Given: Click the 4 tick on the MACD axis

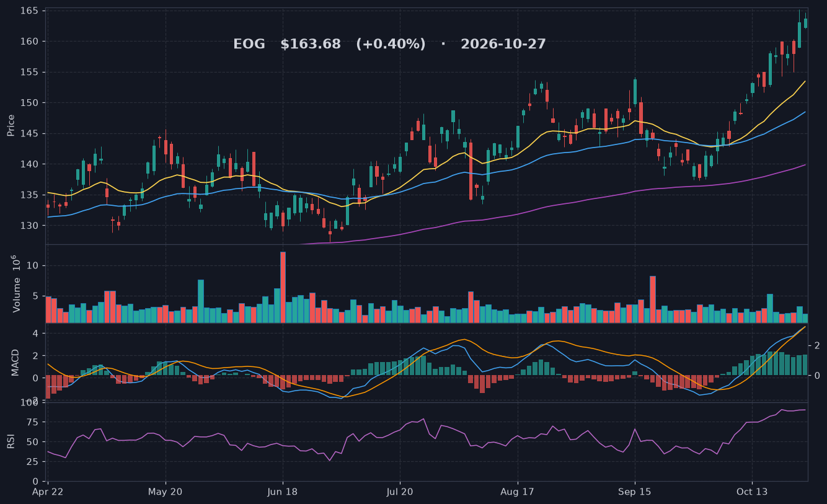Looking at the screenshot, I should coord(36,334).
